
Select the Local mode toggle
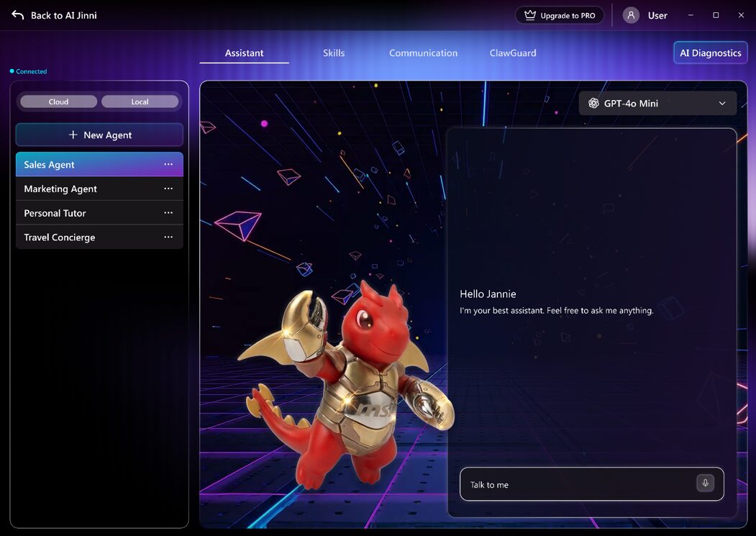coord(140,101)
